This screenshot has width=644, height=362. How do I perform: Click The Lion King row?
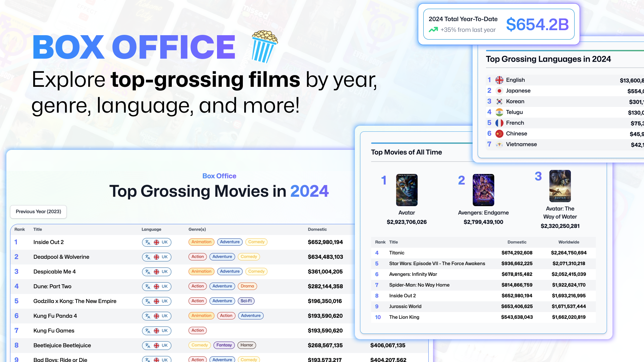click(x=483, y=317)
